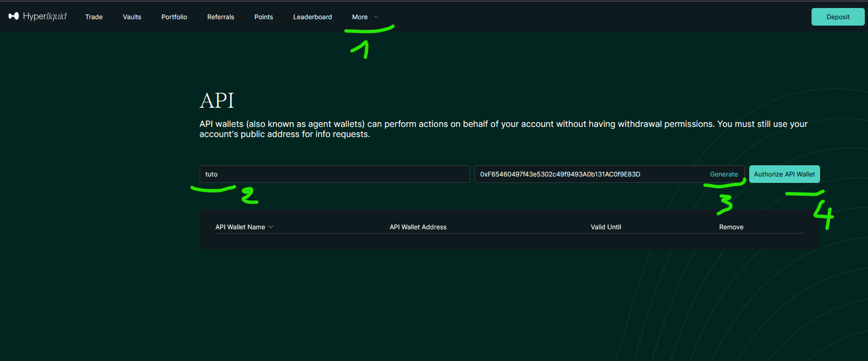View the Leaderboard
Viewport: 868px width, 361px height.
click(313, 17)
